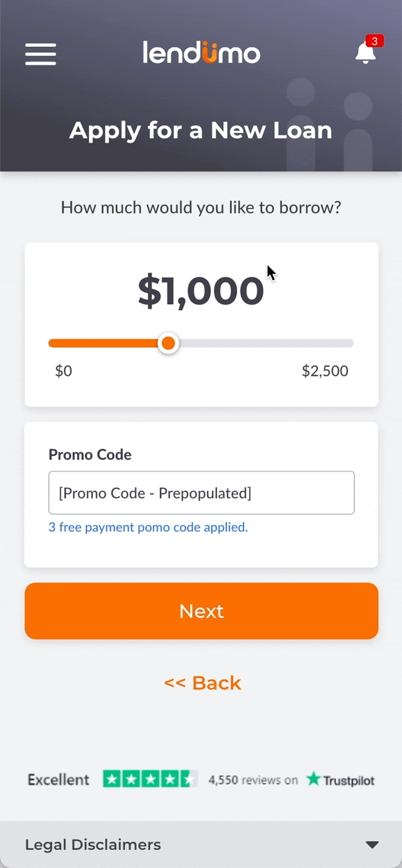Open the Legal Disclaimers section
402x868 pixels.
201,845
